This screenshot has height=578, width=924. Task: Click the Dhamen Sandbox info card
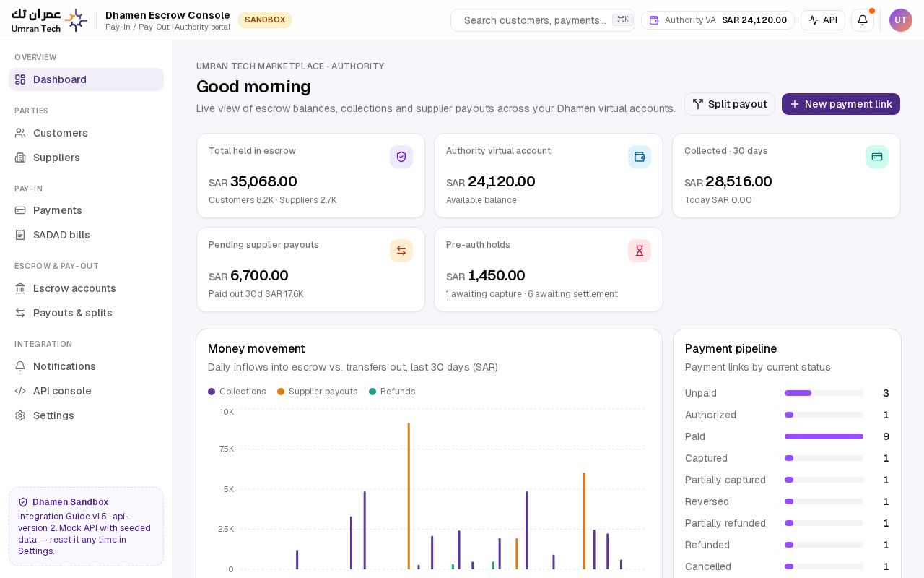pos(86,526)
